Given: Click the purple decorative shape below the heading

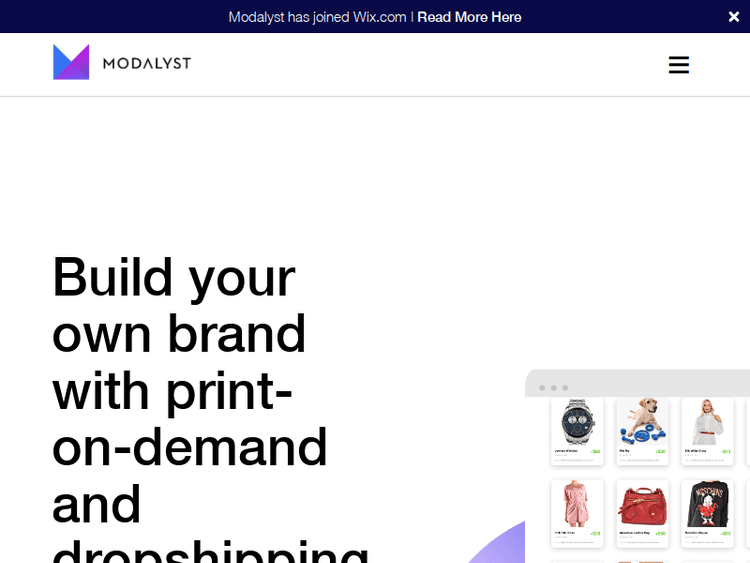Looking at the screenshot, I should click(x=500, y=548).
